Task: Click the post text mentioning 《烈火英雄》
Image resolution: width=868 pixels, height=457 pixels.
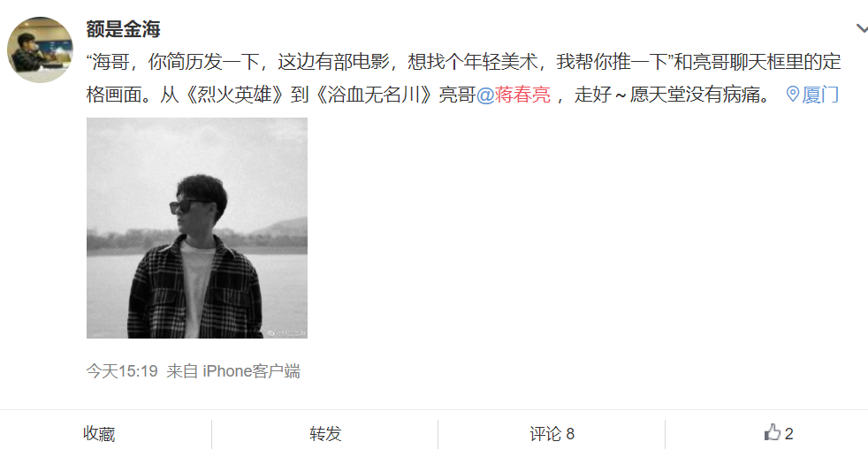Action: pos(234,95)
